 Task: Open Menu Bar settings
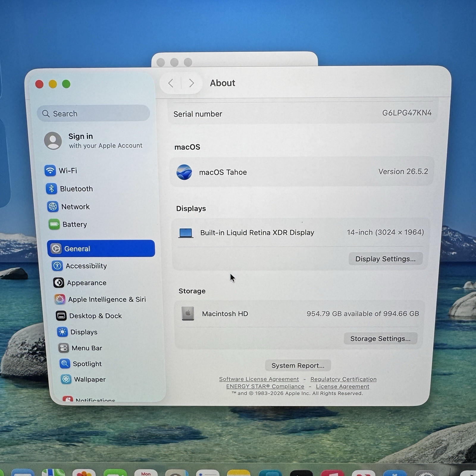point(80,348)
